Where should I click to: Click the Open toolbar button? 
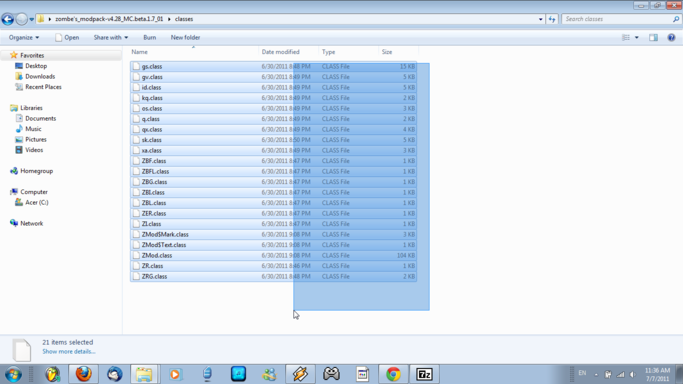[x=67, y=37]
